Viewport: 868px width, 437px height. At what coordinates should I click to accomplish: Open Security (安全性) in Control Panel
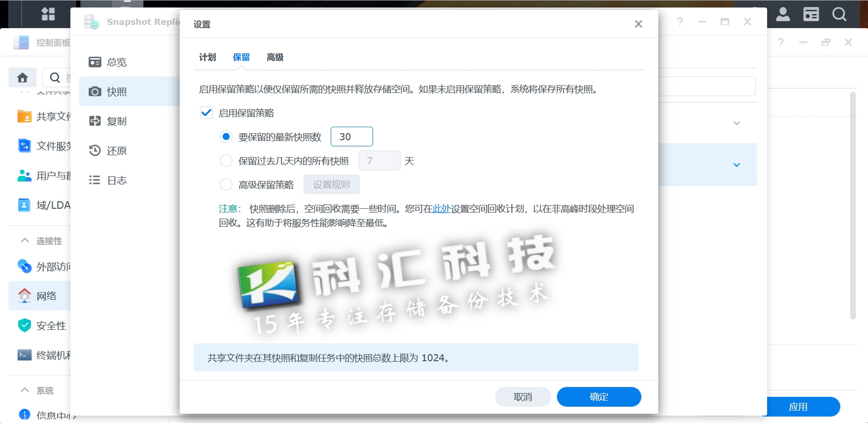(x=42, y=325)
